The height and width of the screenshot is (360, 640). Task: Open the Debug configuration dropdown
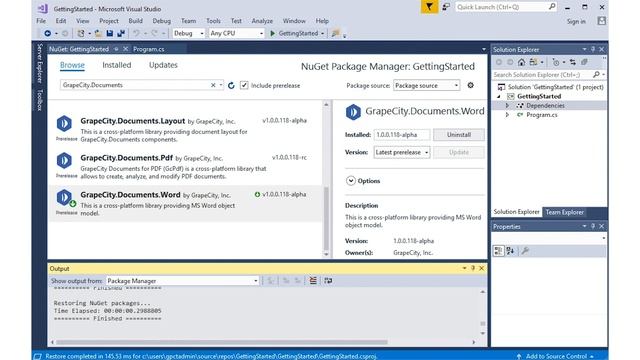point(188,33)
